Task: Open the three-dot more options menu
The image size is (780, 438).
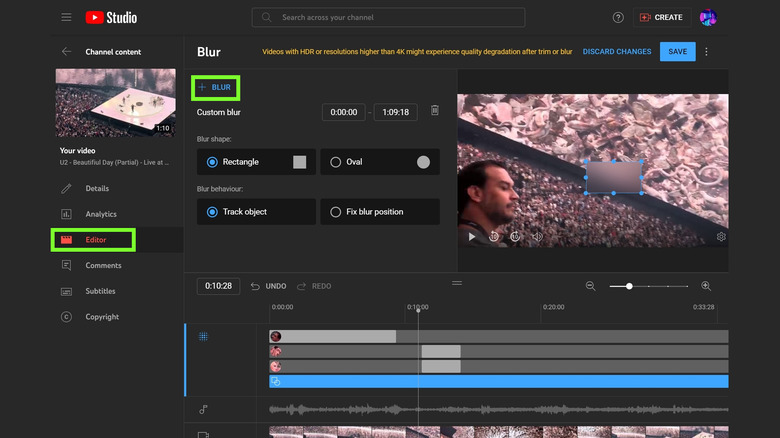Action: pyautogui.click(x=706, y=52)
